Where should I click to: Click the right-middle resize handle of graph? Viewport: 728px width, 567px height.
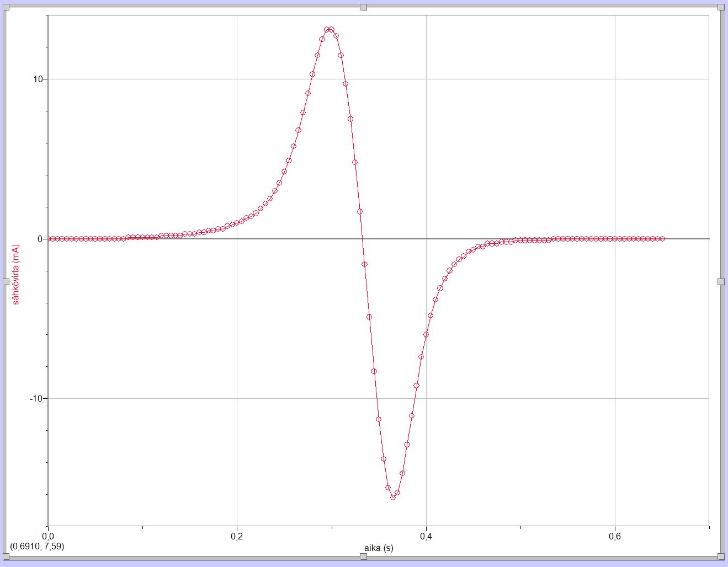pos(721,282)
